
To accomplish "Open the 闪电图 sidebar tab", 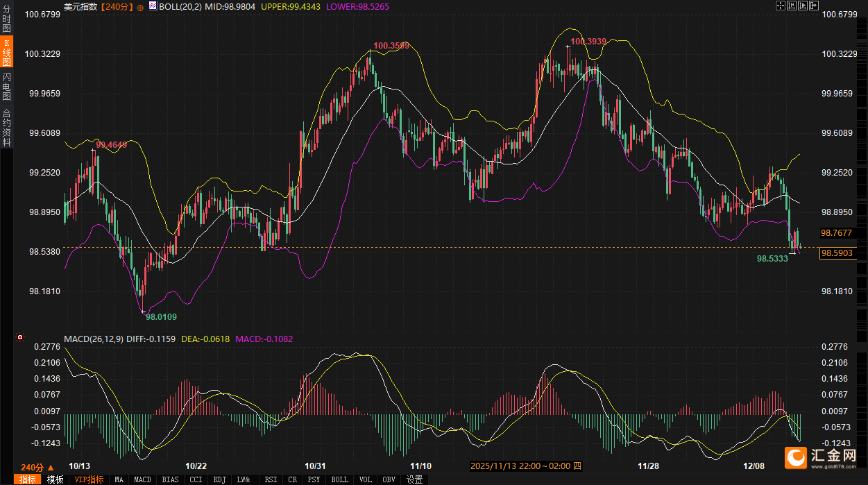I will [x=6, y=85].
